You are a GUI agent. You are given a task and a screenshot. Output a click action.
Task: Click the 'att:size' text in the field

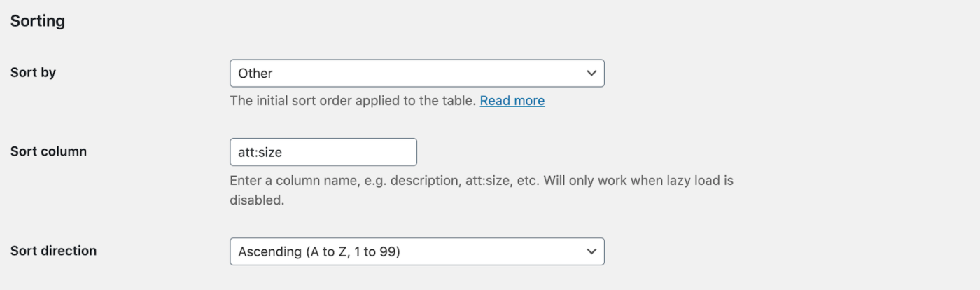pos(261,152)
